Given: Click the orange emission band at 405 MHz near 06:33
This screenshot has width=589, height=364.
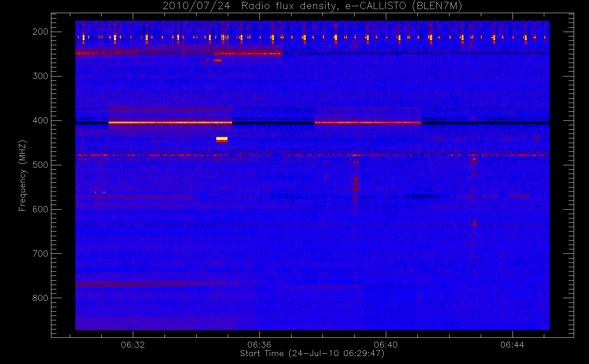Looking at the screenshot, I should click(170, 123).
